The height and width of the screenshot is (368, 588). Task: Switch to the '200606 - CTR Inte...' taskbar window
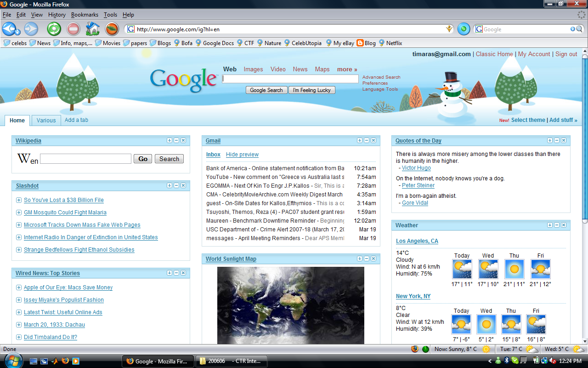click(232, 361)
